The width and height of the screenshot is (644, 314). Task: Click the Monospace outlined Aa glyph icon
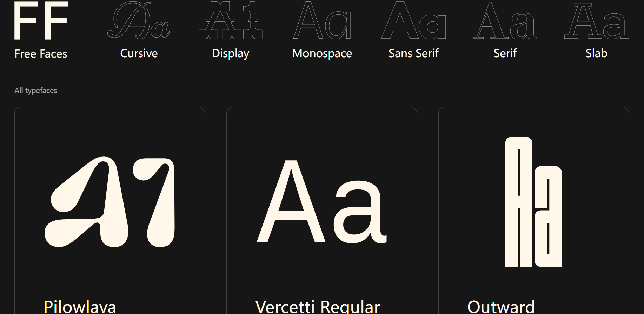pyautogui.click(x=322, y=21)
